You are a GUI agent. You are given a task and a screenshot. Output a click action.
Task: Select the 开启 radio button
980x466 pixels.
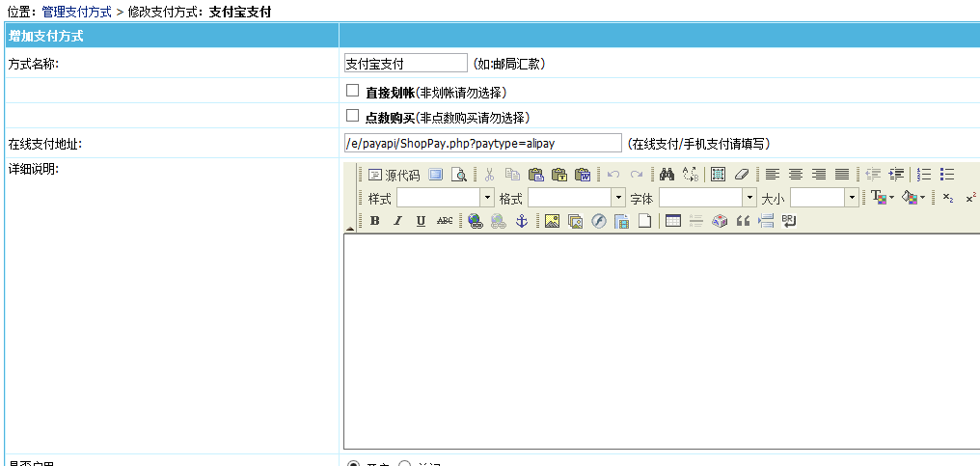(x=353, y=464)
